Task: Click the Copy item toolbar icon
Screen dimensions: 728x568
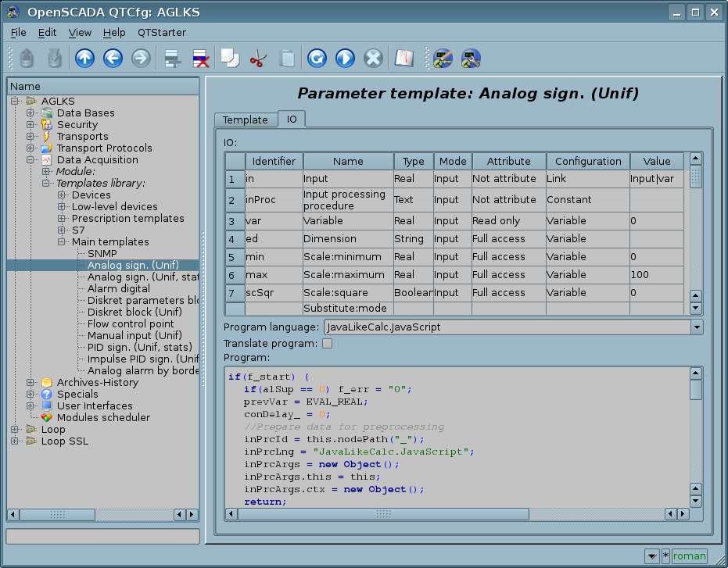Action: (x=230, y=59)
